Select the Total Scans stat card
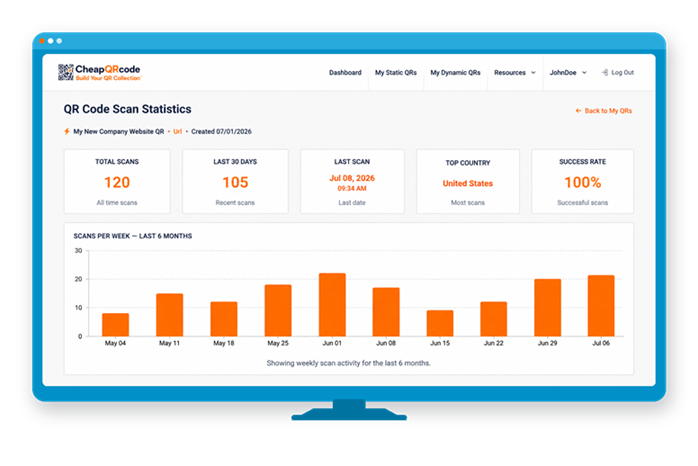 [x=117, y=182]
